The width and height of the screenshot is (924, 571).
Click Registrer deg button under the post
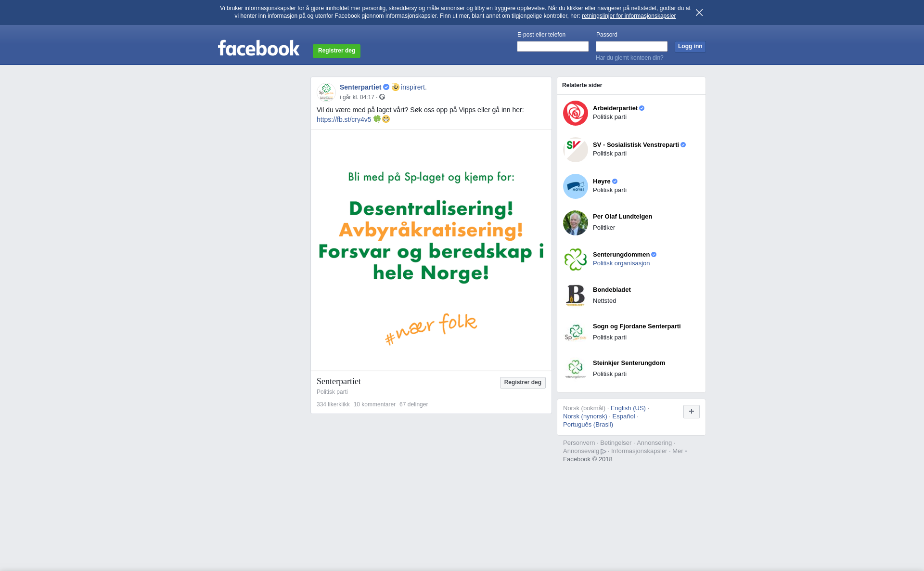coord(523,383)
